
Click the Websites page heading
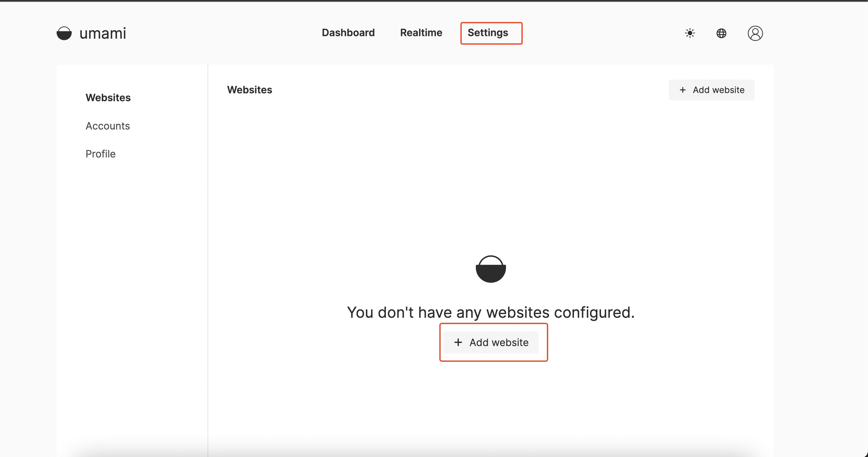[249, 90]
